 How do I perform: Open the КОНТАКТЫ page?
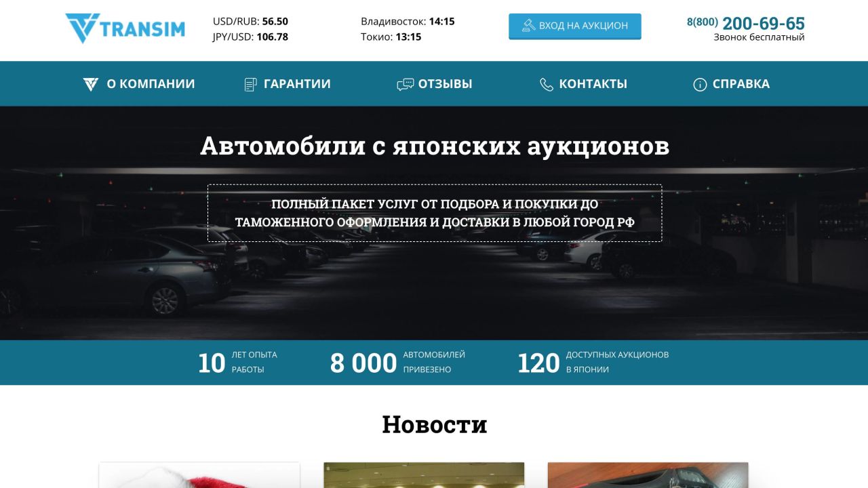coord(593,83)
